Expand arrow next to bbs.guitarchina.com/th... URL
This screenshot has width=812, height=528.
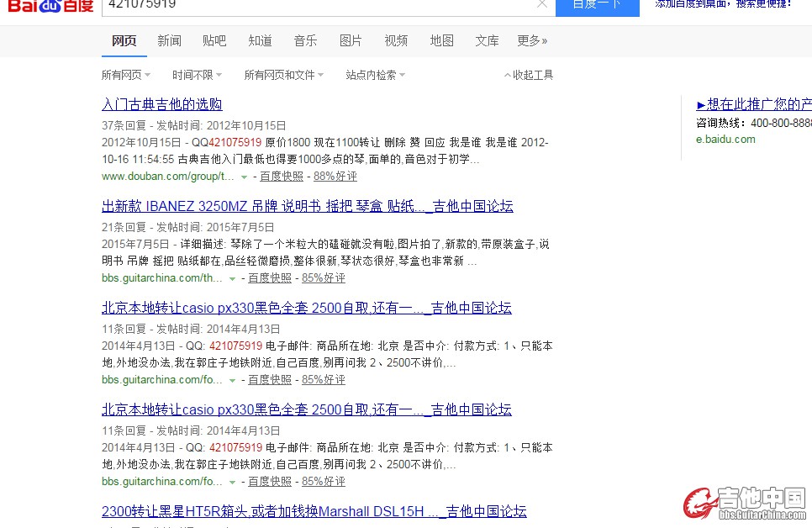point(233,279)
